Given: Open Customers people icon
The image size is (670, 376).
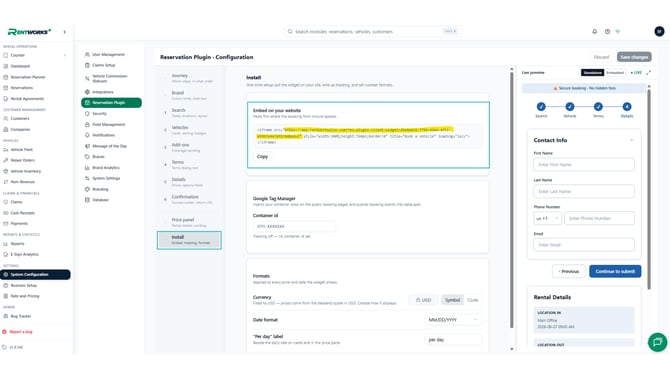Looking at the screenshot, I should (x=6, y=118).
